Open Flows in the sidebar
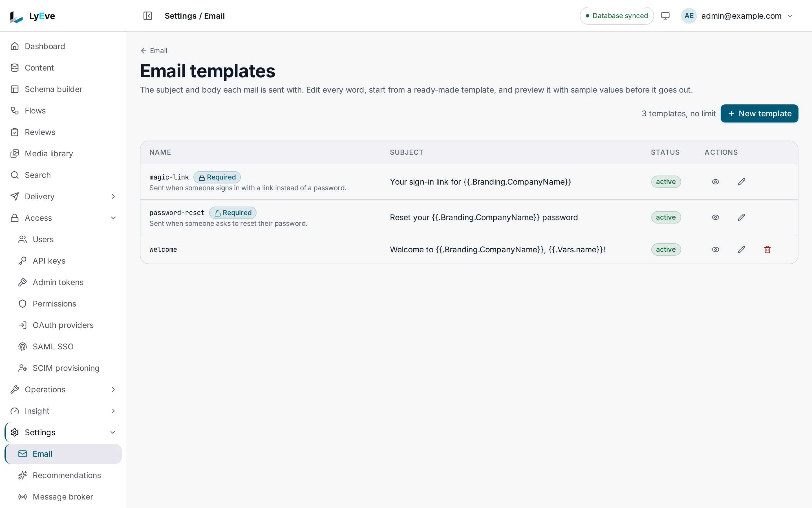The width and height of the screenshot is (812, 508). pyautogui.click(x=63, y=111)
